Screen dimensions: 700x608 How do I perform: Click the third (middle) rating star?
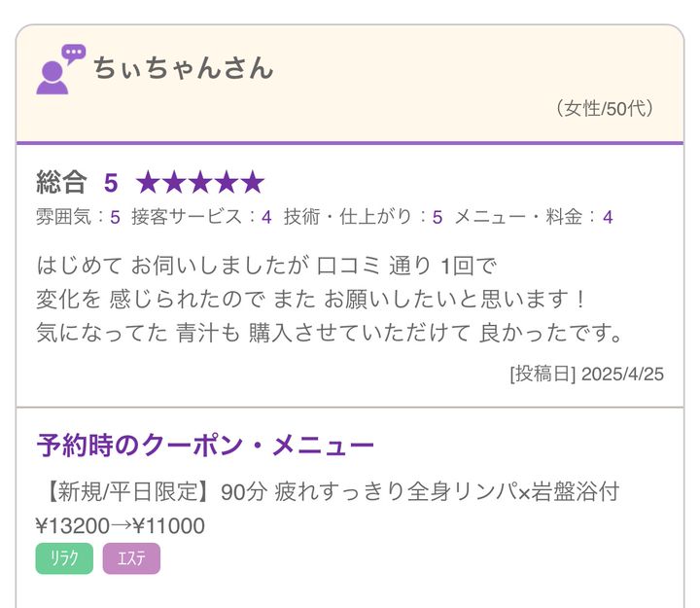(x=200, y=182)
